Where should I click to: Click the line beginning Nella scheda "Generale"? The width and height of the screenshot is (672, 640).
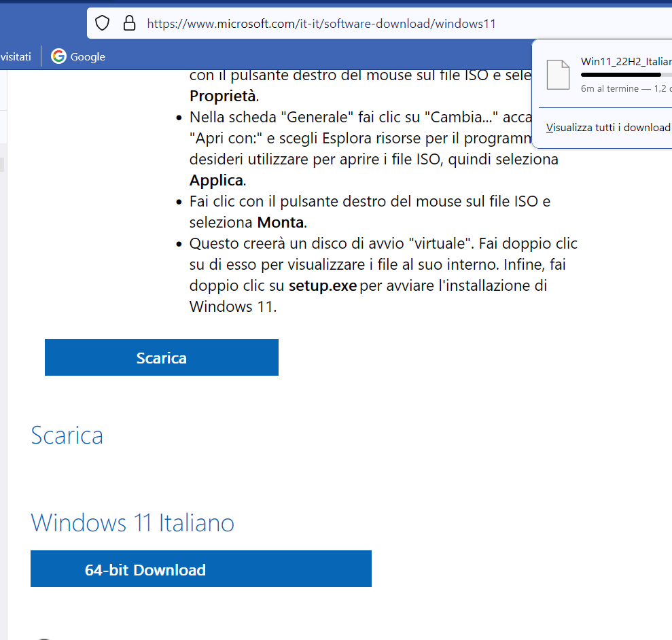click(x=360, y=117)
